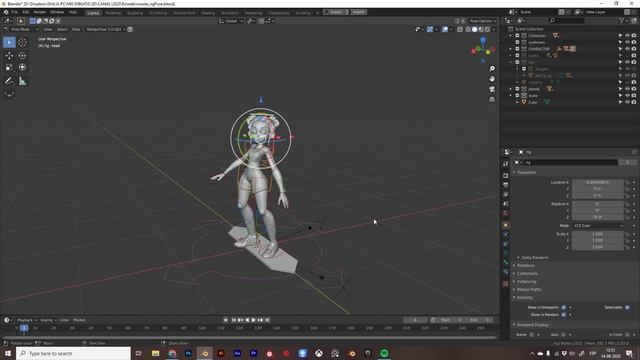Open the Output properties tab
The image size is (640, 360).
506,185
